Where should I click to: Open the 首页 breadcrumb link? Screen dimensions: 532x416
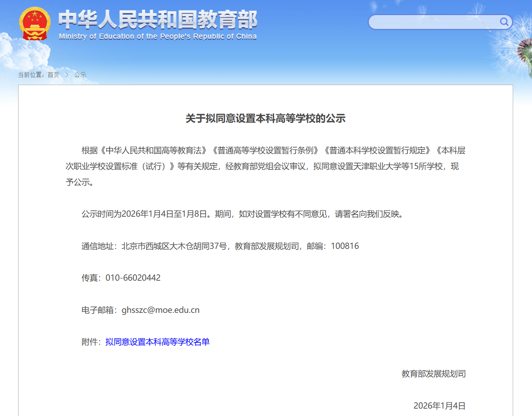pos(53,74)
